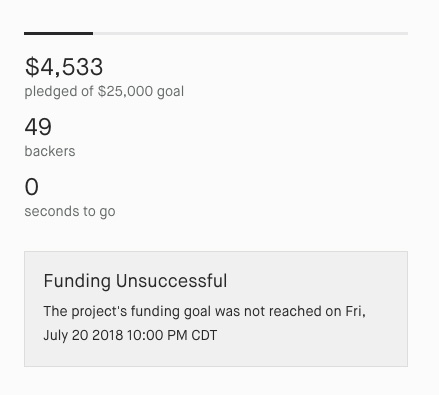The width and height of the screenshot is (439, 395).
Task: Click the word "goal" after $25,000
Action: click(170, 91)
